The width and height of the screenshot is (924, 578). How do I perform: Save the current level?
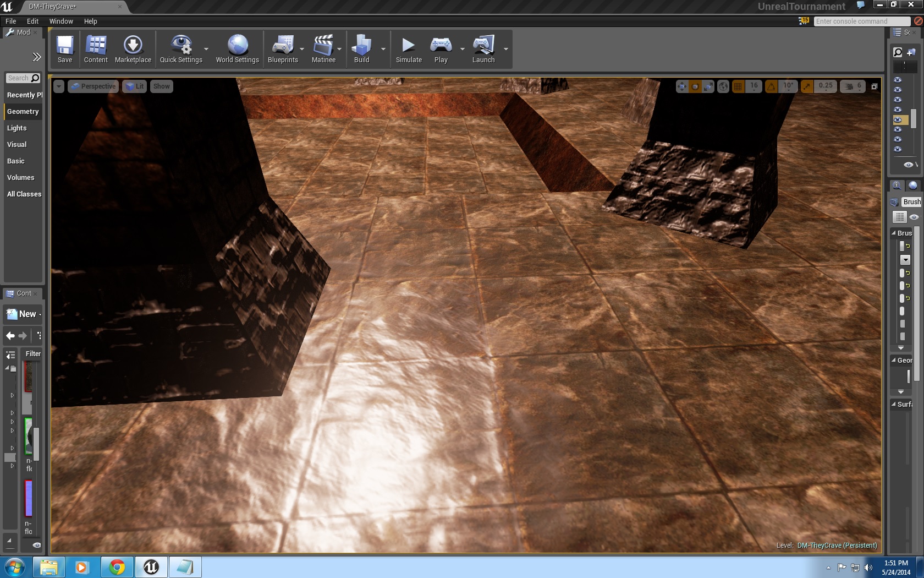(65, 49)
